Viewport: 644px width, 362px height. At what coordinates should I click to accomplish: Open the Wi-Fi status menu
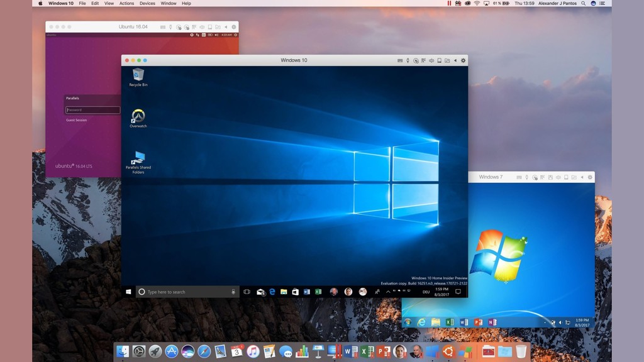(477, 3)
